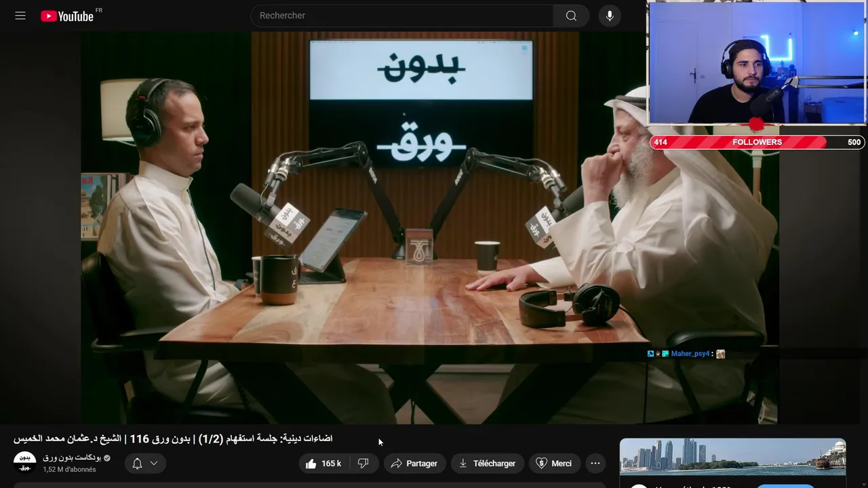Open the بدون ورق channel avatar
This screenshot has width=868, height=488.
point(24,463)
